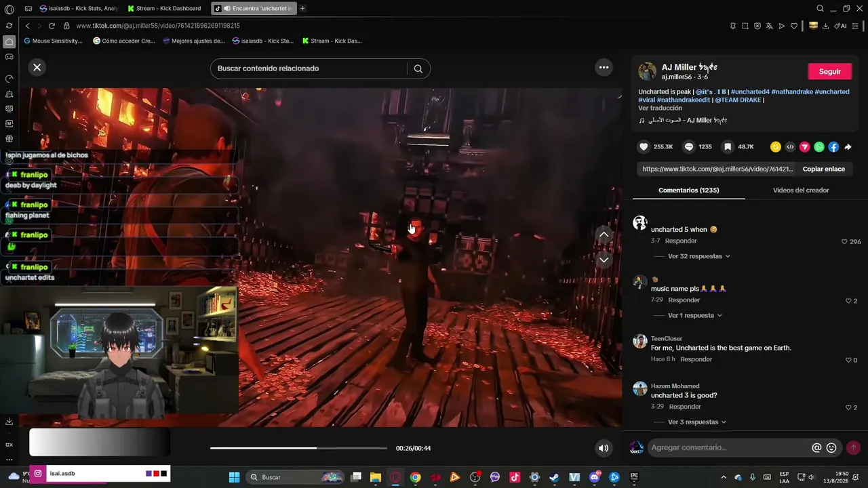868x488 pixels.
Task: Expand Ver 1 respuesta replies
Action: click(695, 315)
